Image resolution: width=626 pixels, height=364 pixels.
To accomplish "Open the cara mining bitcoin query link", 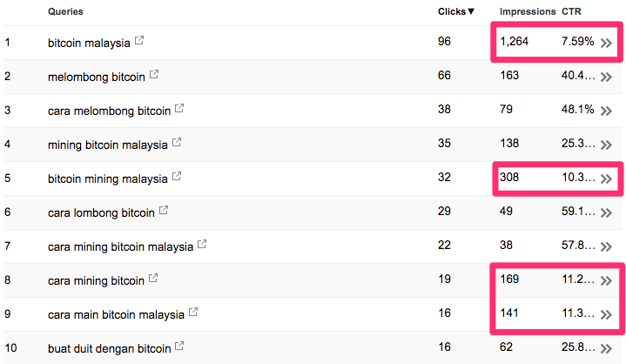I will click(x=96, y=280).
